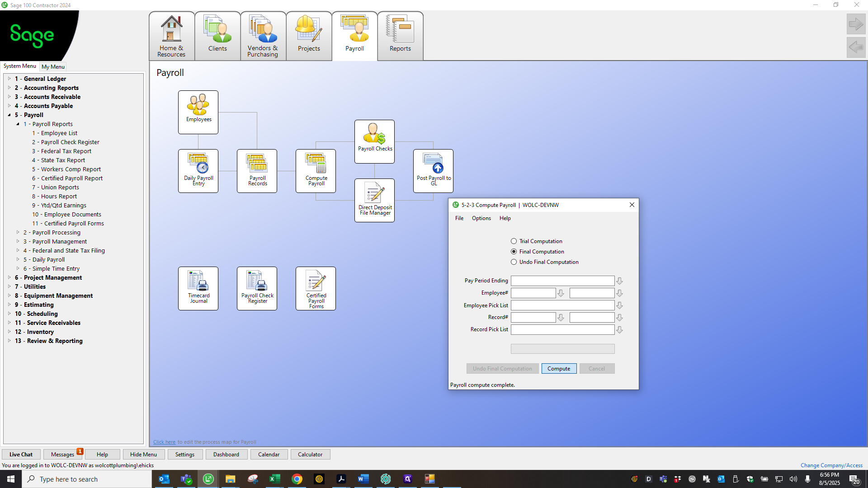The width and height of the screenshot is (868, 488).
Task: Open the Payroll Checks icon
Action: coord(375,141)
